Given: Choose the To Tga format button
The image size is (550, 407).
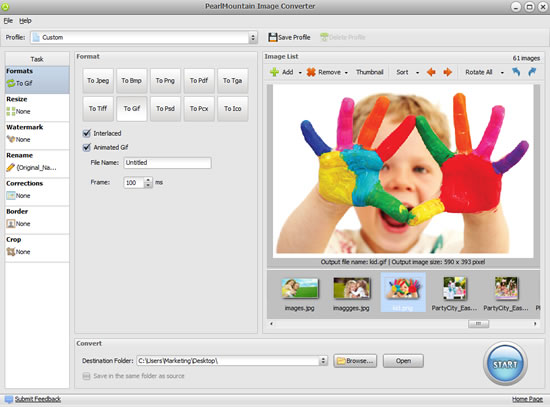Looking at the screenshot, I should (233, 81).
